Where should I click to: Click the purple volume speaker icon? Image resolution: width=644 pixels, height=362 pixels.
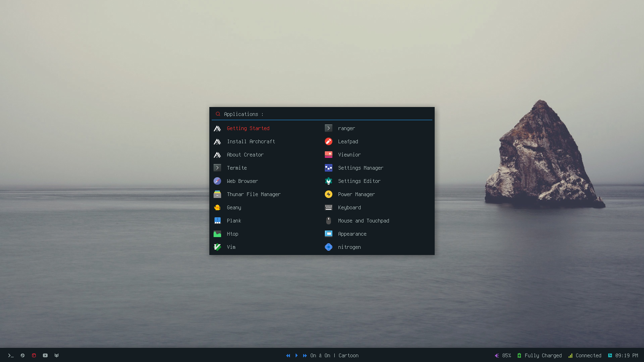click(497, 355)
